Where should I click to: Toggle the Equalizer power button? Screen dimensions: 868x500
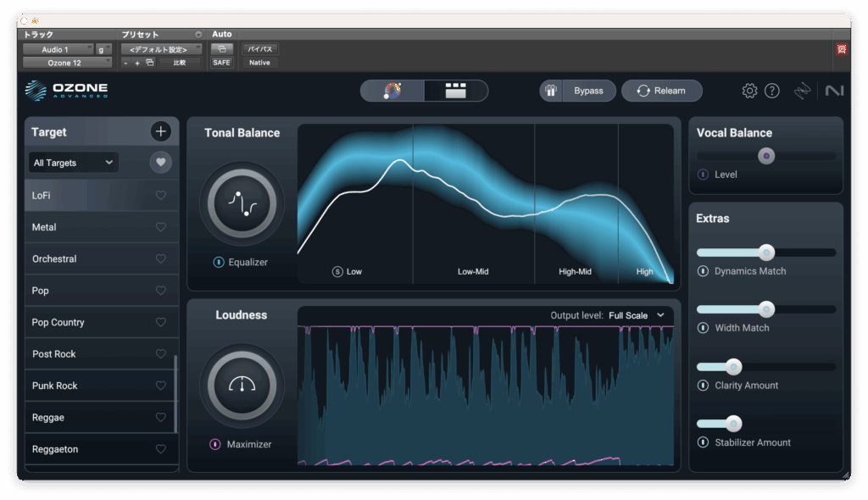(x=219, y=263)
